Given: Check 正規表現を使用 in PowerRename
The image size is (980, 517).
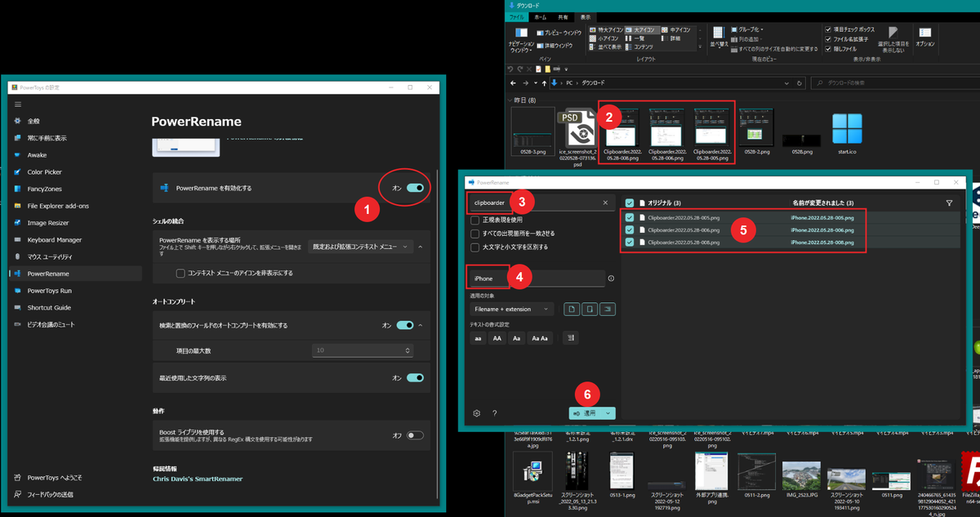Looking at the screenshot, I should [x=475, y=220].
